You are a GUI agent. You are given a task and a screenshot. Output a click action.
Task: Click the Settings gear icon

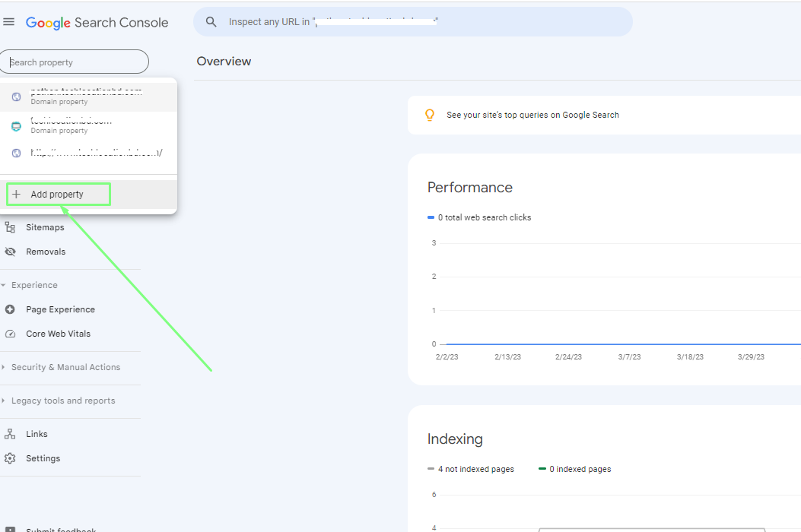click(10, 458)
